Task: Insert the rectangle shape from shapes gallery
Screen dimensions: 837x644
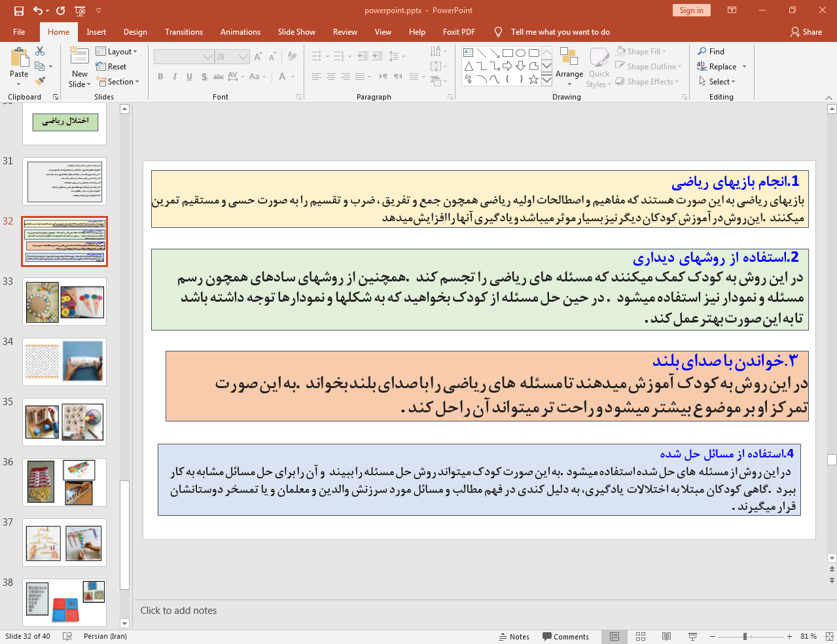Action: point(507,53)
